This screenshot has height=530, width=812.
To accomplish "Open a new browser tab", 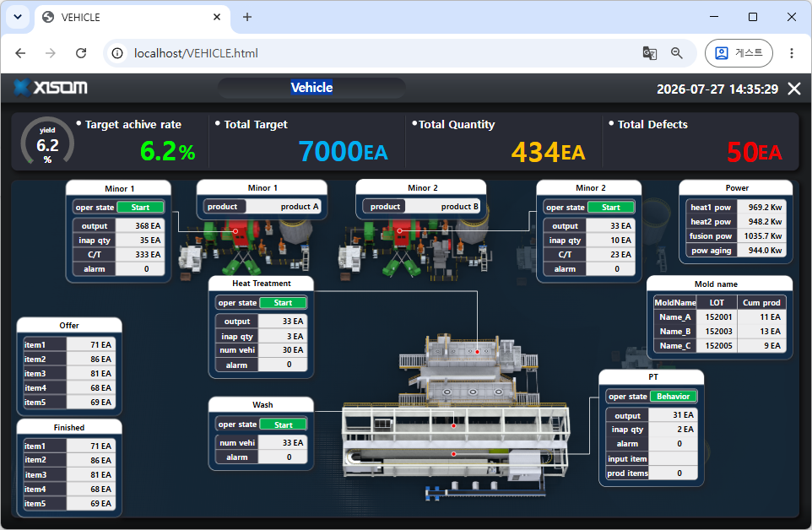I will pos(247,17).
